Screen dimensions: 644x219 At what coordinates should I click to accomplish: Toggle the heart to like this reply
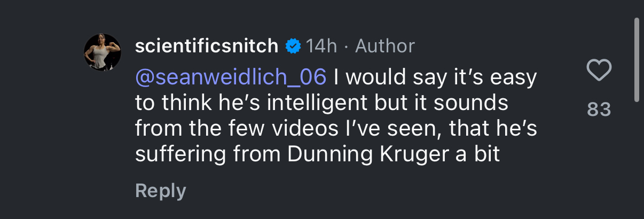pos(599,71)
